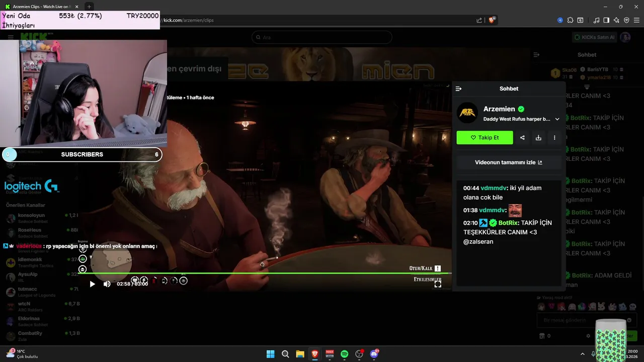Expand the chat leaderboard chevron

pyautogui.click(x=587, y=87)
